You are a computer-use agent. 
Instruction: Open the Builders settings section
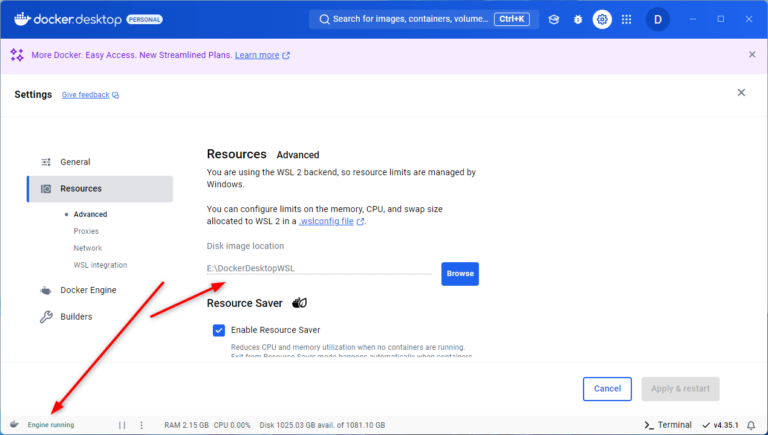pos(76,317)
